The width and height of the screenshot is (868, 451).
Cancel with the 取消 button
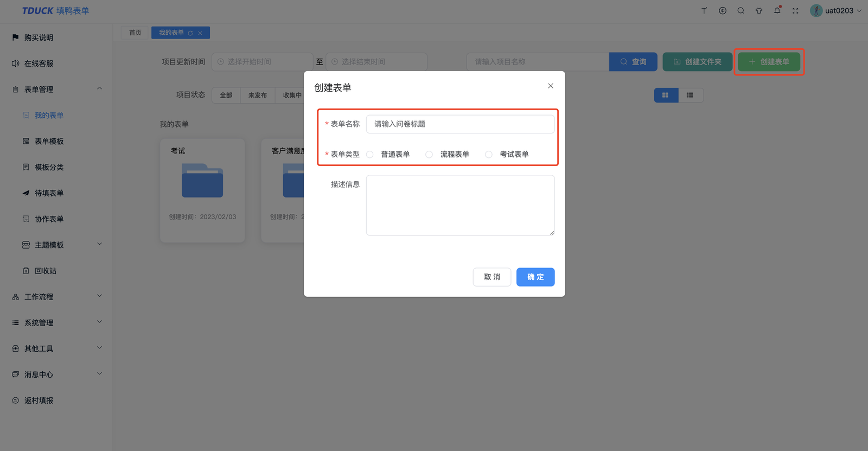[492, 277]
